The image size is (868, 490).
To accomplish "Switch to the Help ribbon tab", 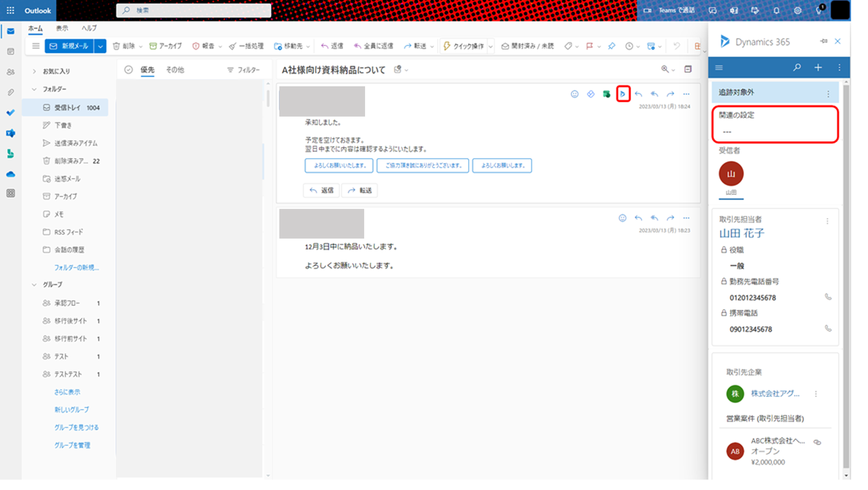I will 89,28.
